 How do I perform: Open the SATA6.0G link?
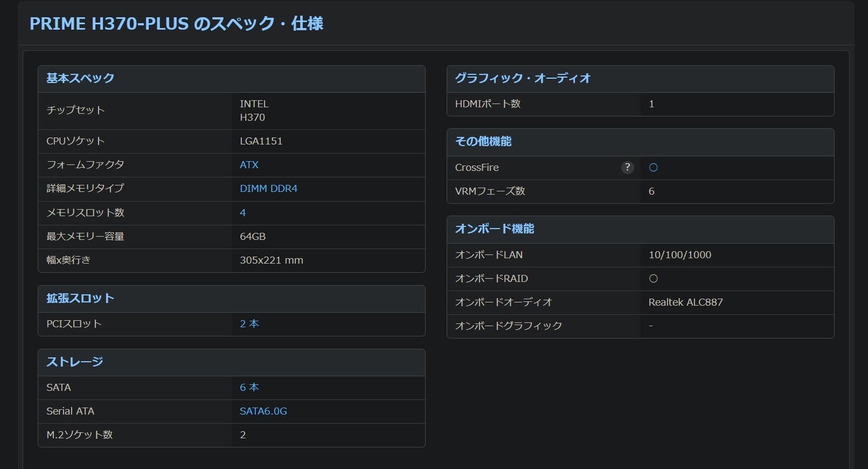click(x=263, y=411)
